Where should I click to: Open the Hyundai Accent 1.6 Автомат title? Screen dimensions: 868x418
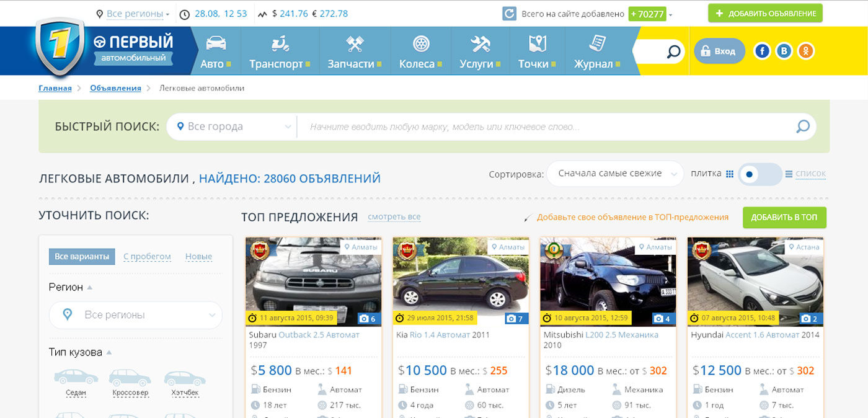click(755, 335)
